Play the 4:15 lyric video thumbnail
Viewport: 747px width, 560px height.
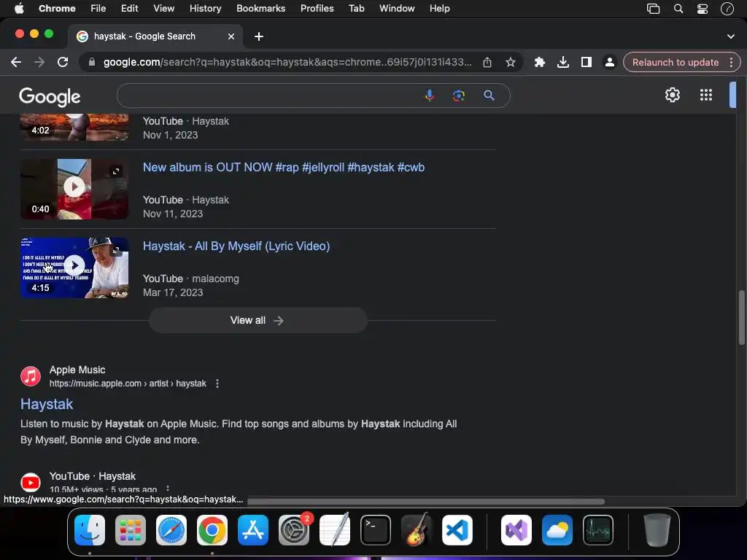74,268
